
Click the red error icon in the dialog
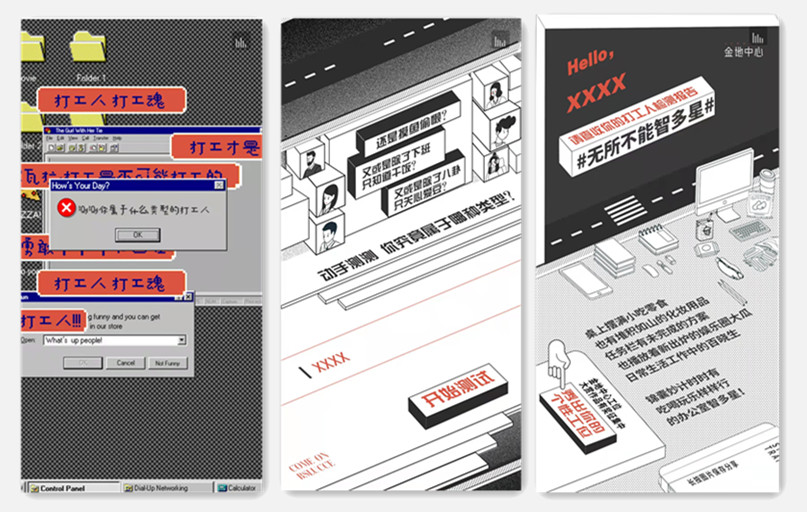tap(66, 208)
